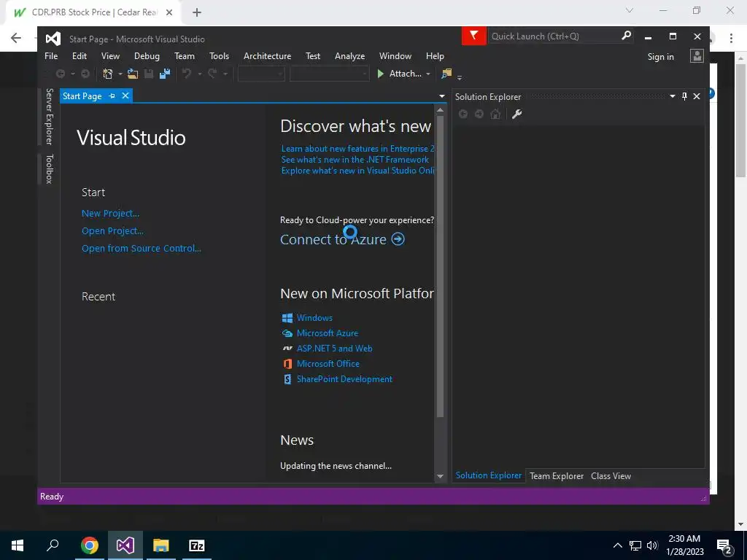Open the File menu

(x=51, y=56)
